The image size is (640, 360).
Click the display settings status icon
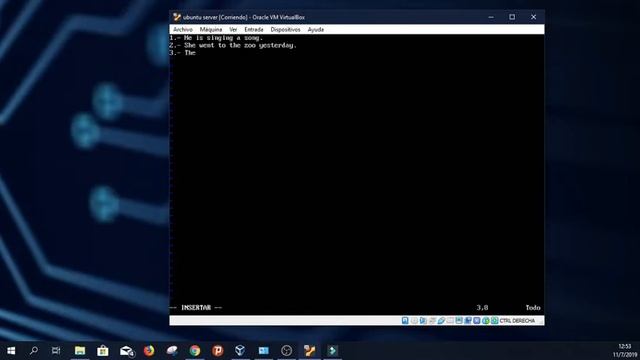tap(459, 321)
